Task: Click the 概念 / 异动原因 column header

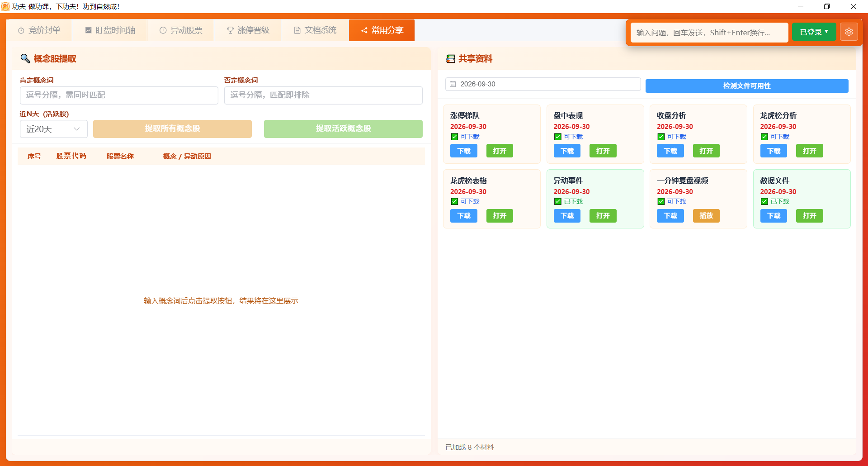Action: (187, 156)
